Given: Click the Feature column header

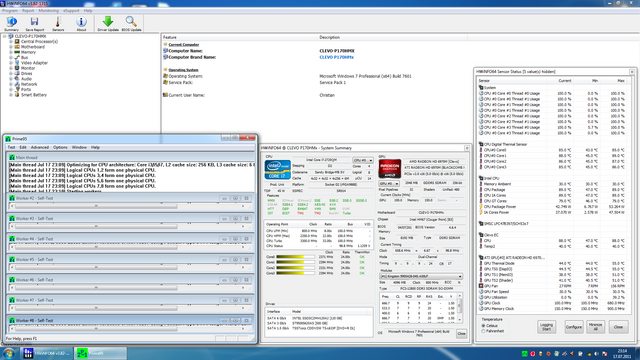Looking at the screenshot, I should coord(240,37).
